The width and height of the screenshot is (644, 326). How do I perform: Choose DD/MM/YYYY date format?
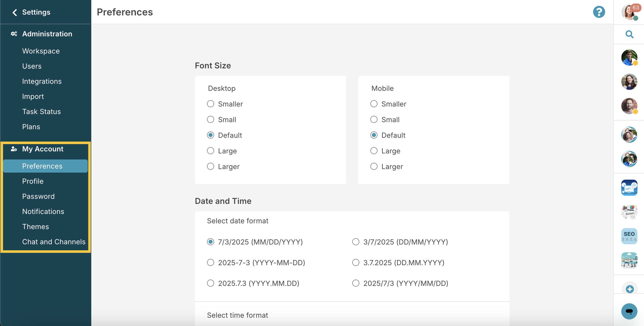point(356,242)
